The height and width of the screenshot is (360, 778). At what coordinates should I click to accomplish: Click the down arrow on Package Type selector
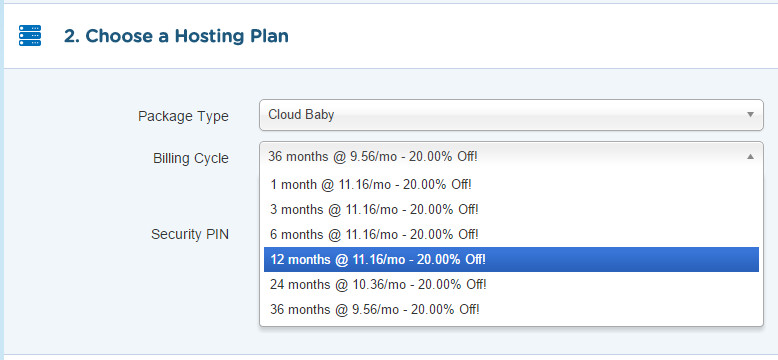750,115
